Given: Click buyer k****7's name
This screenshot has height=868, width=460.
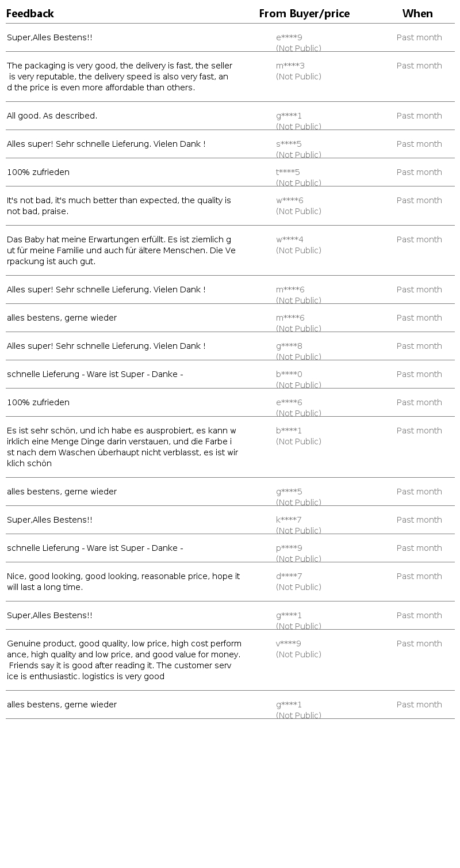Looking at the screenshot, I should pos(289,520).
